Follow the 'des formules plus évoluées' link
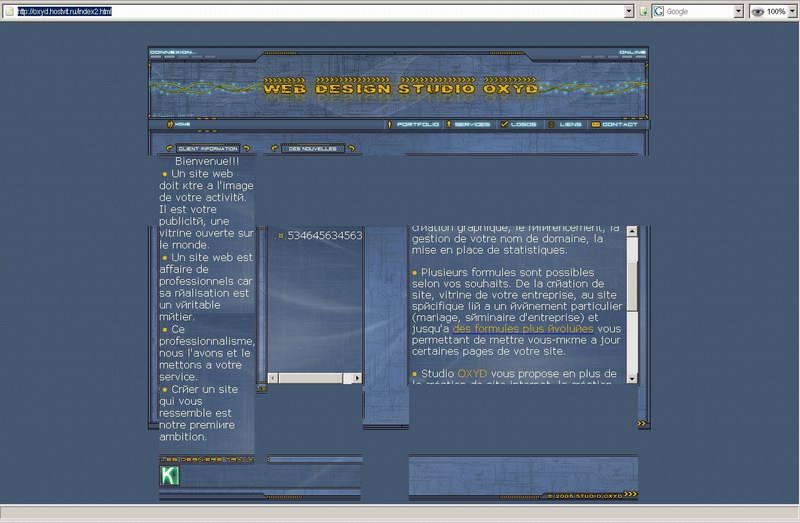The width and height of the screenshot is (800, 523). 523,329
